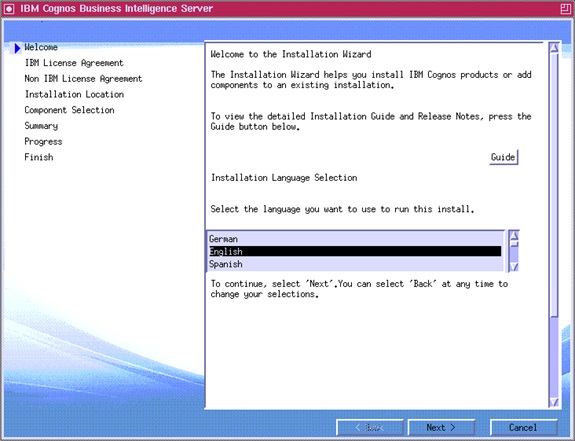Click the language list scroll up arrow
The width and height of the screenshot is (575, 441).
(514, 235)
